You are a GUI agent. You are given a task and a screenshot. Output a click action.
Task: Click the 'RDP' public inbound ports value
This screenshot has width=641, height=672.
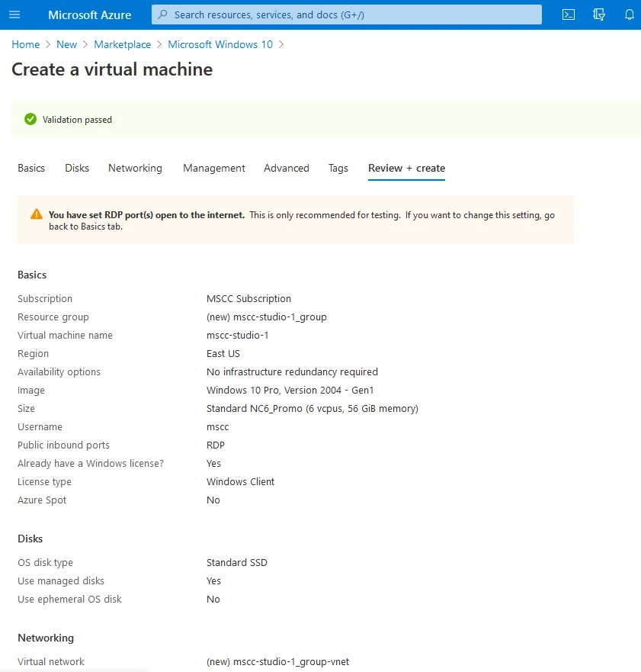pos(216,445)
